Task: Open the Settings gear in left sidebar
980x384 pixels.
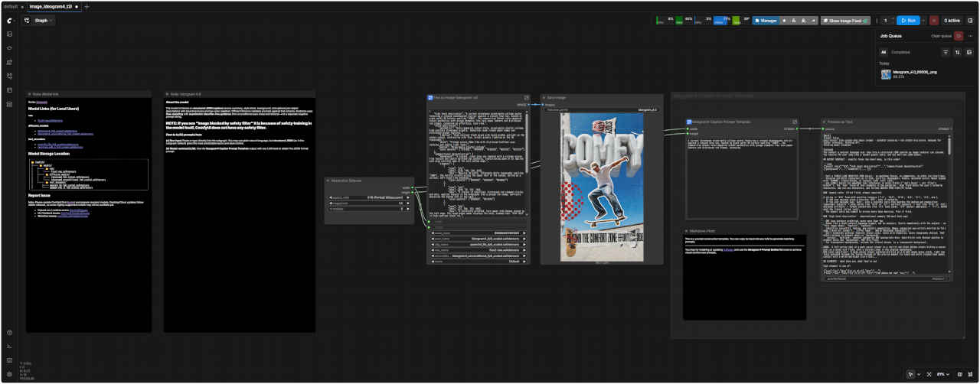Action: click(9, 373)
